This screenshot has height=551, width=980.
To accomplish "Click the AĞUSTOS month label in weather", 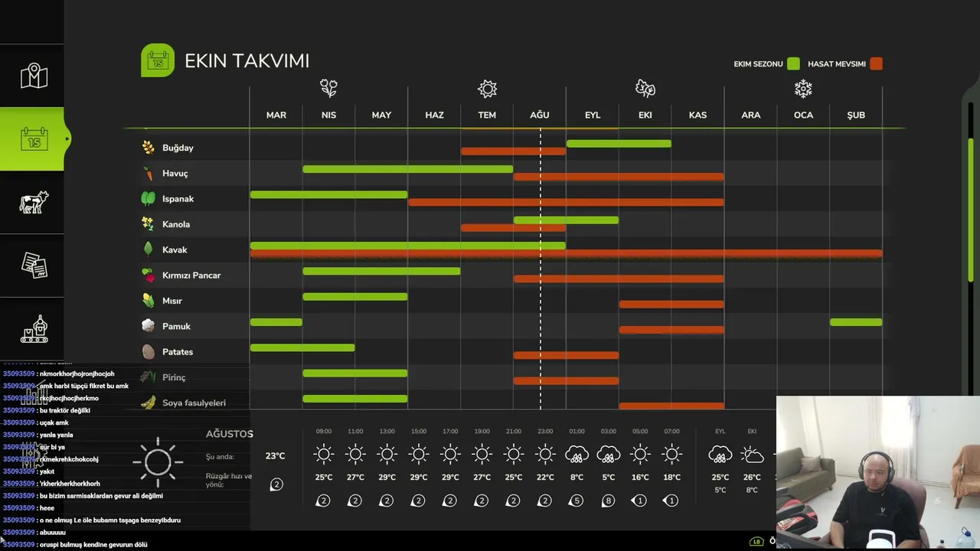I will tap(229, 434).
